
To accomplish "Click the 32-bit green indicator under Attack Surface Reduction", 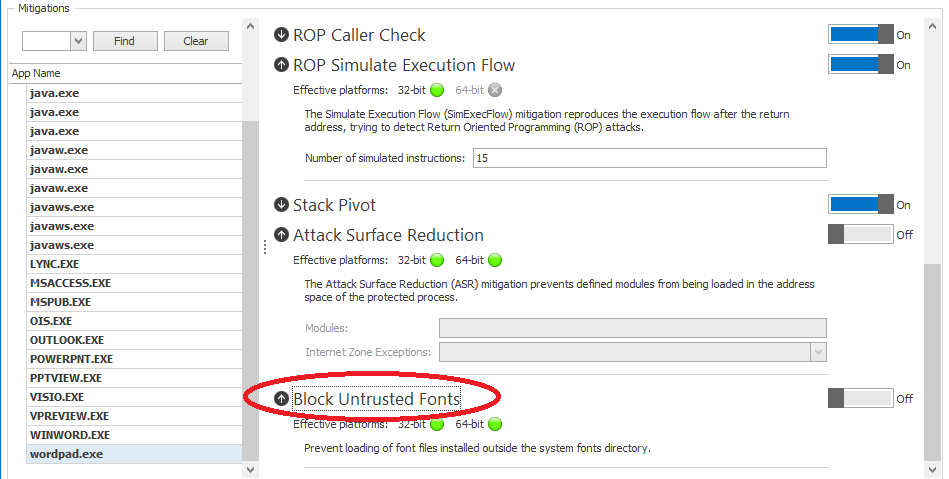I will click(x=437, y=260).
